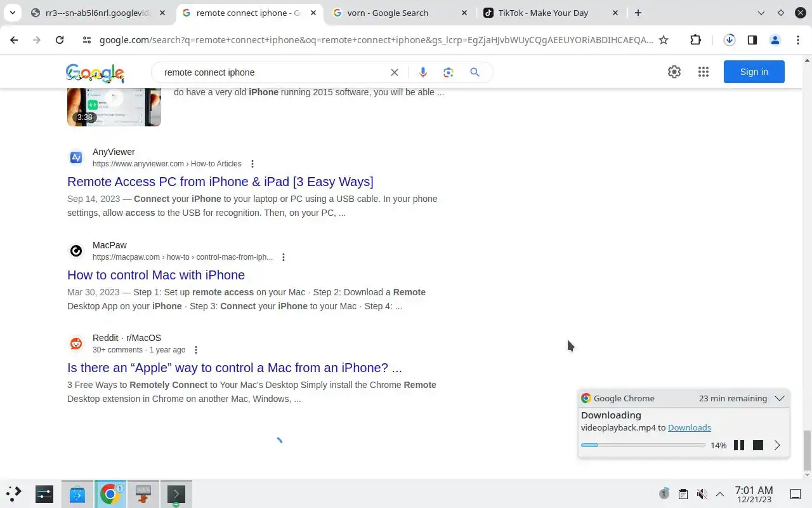Stop the videoplayback.mp4 download

pos(758,445)
